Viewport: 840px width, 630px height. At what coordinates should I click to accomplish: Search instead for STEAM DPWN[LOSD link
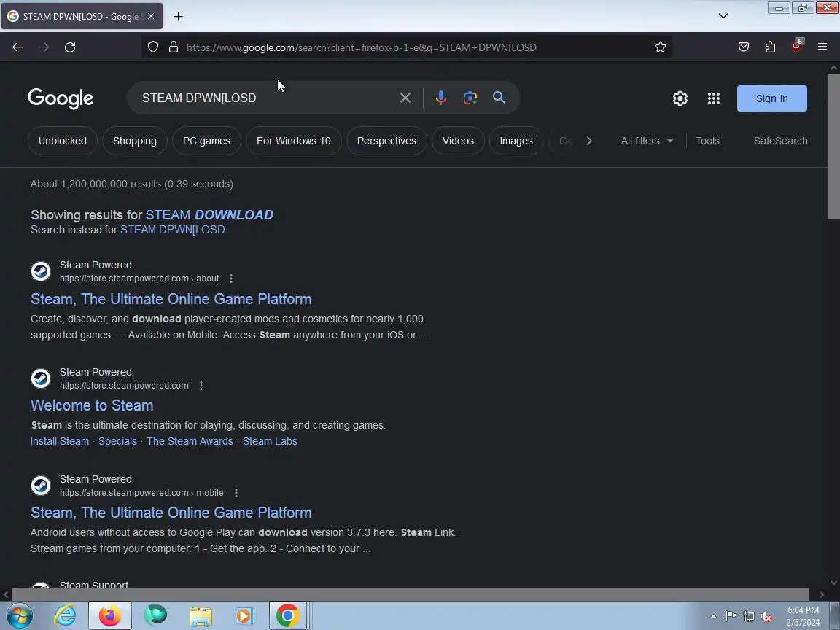[x=173, y=230]
